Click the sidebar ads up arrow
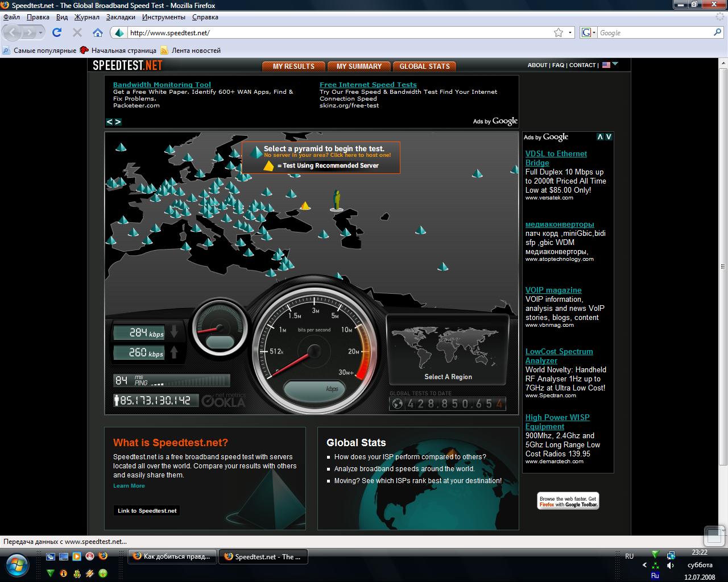This screenshot has width=728, height=582. (600, 137)
